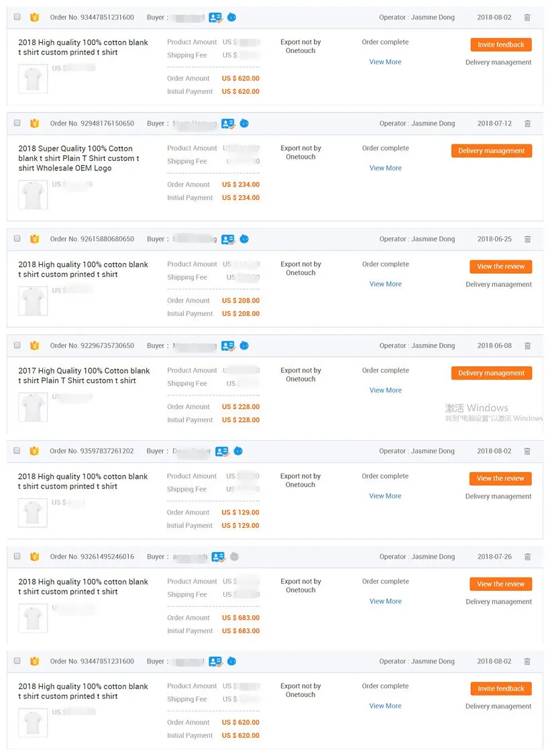Open buyer contact card for order 92948176150650
Viewport: 550px width, 756px height.
coord(228,123)
